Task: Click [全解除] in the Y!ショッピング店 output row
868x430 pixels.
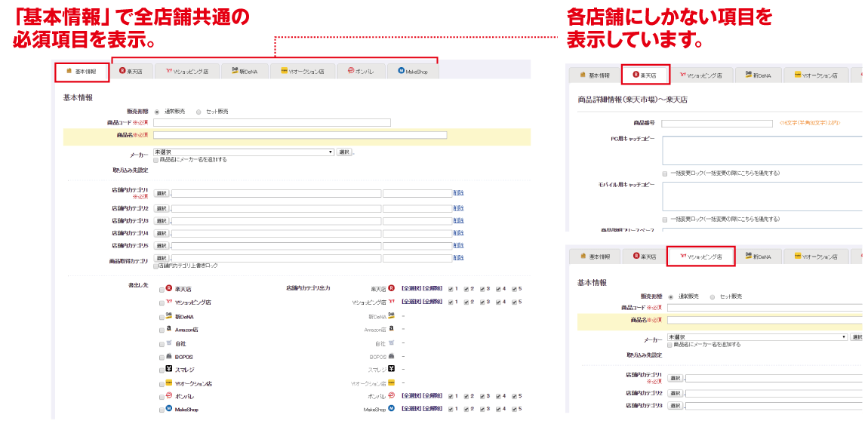Action: point(432,303)
